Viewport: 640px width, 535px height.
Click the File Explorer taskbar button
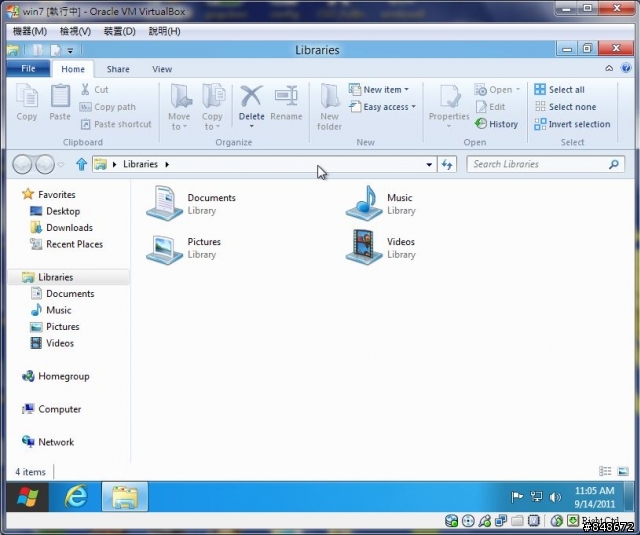tap(125, 497)
